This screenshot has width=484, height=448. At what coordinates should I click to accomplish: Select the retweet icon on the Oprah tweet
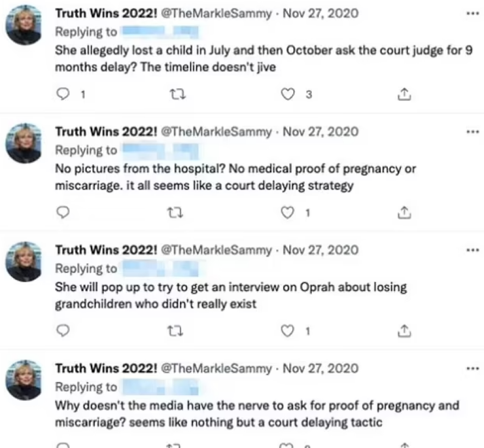pyautogui.click(x=177, y=331)
